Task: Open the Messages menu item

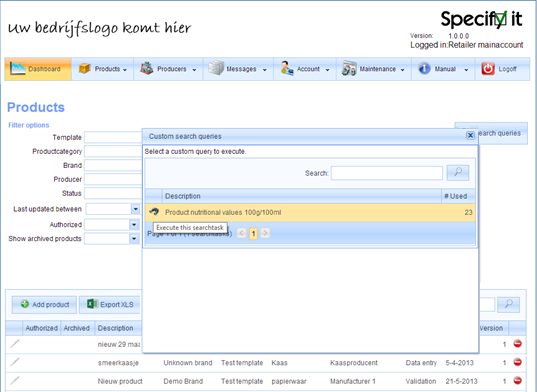Action: [x=238, y=69]
